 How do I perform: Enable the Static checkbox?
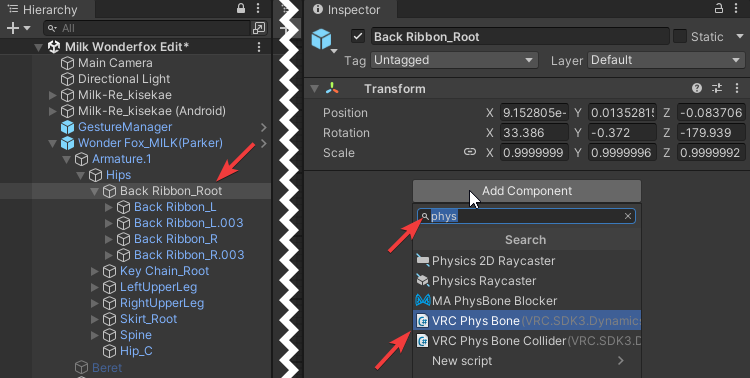[x=680, y=36]
